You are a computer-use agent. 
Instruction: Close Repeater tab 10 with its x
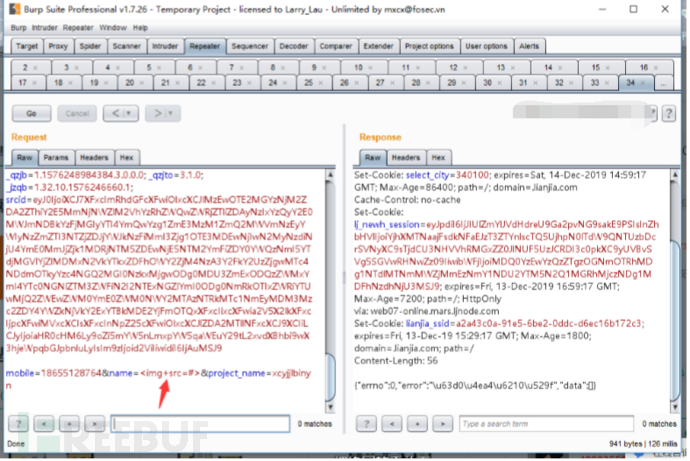click(370, 68)
